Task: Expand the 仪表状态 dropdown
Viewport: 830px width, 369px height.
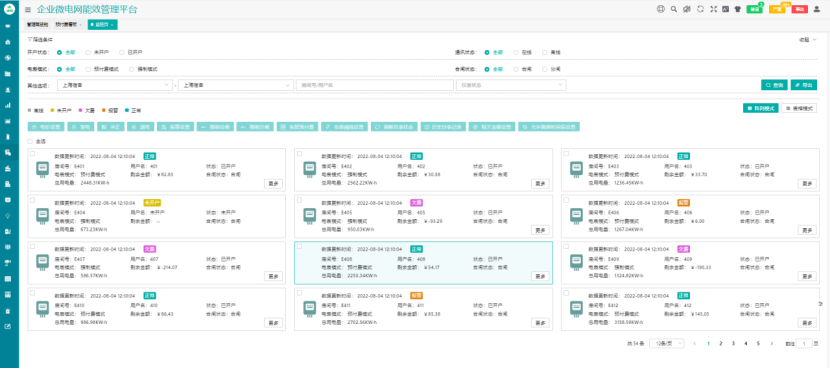Action: click(511, 85)
